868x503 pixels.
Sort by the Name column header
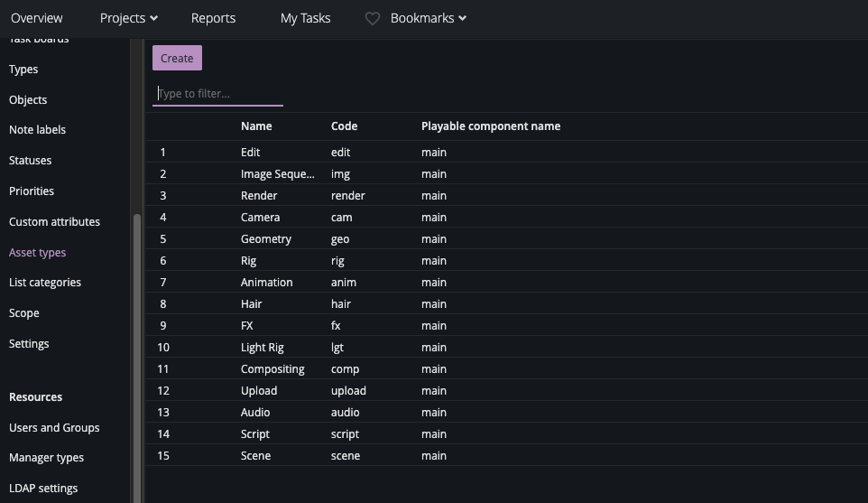click(x=256, y=126)
